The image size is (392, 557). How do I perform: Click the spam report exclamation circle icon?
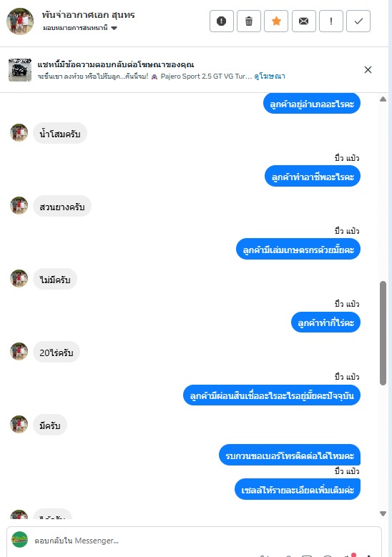point(222,21)
